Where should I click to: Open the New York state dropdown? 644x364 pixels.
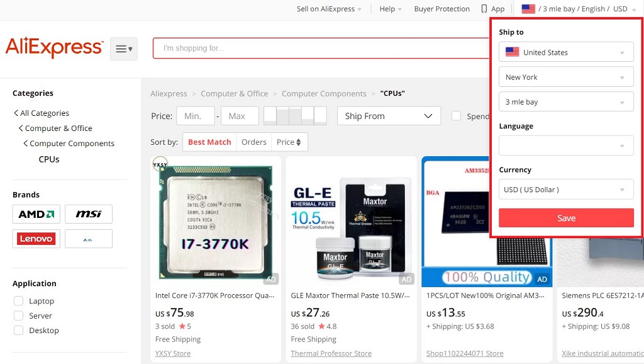point(566,77)
